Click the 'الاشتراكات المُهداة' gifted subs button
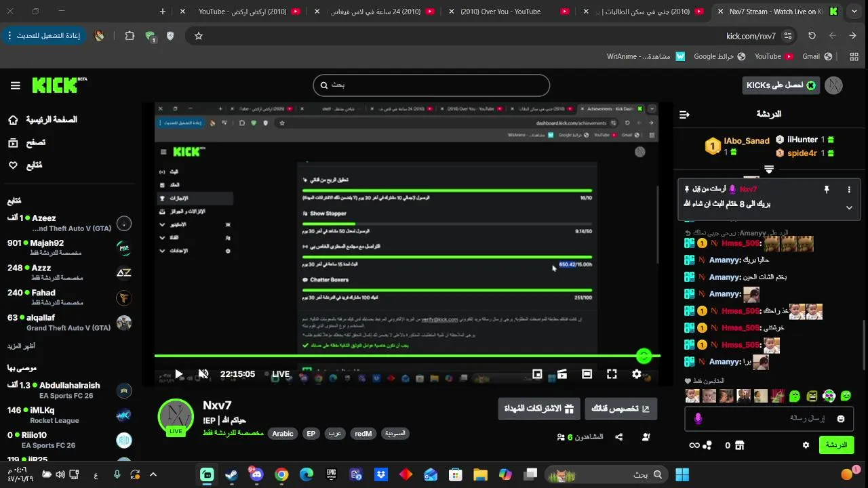 tap(539, 409)
